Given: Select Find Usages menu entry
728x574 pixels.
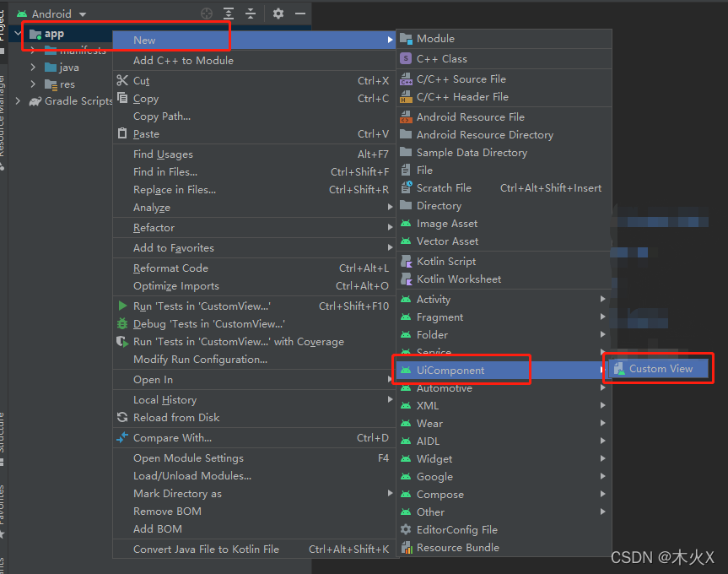Looking at the screenshot, I should 254,154.
